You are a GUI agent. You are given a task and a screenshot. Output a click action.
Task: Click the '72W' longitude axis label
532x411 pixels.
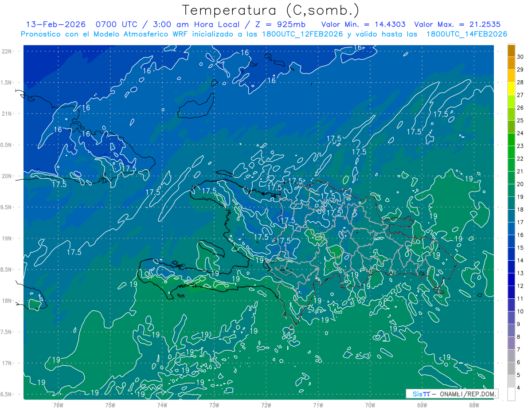266,404
